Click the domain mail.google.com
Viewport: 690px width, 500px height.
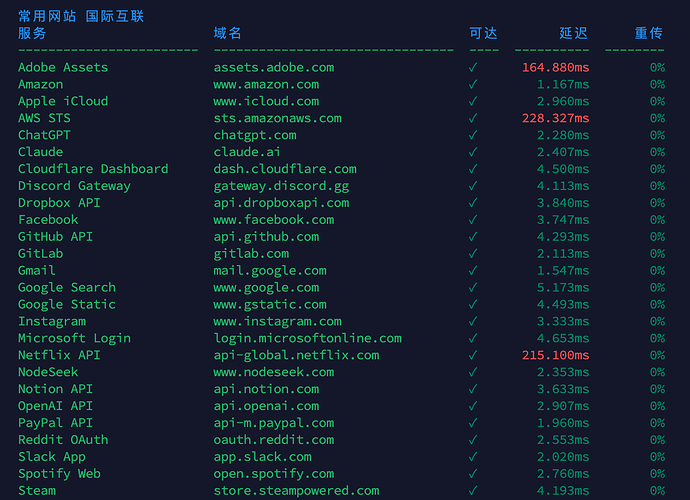[270, 271]
